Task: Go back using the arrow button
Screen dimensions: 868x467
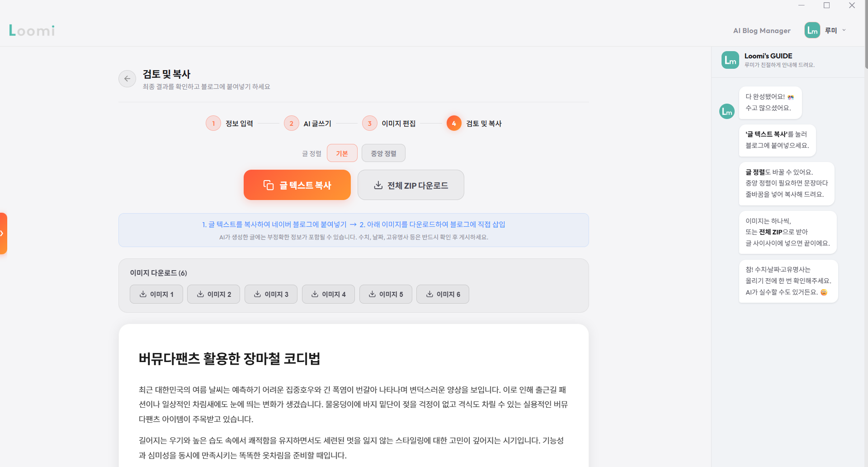Action: coord(127,79)
